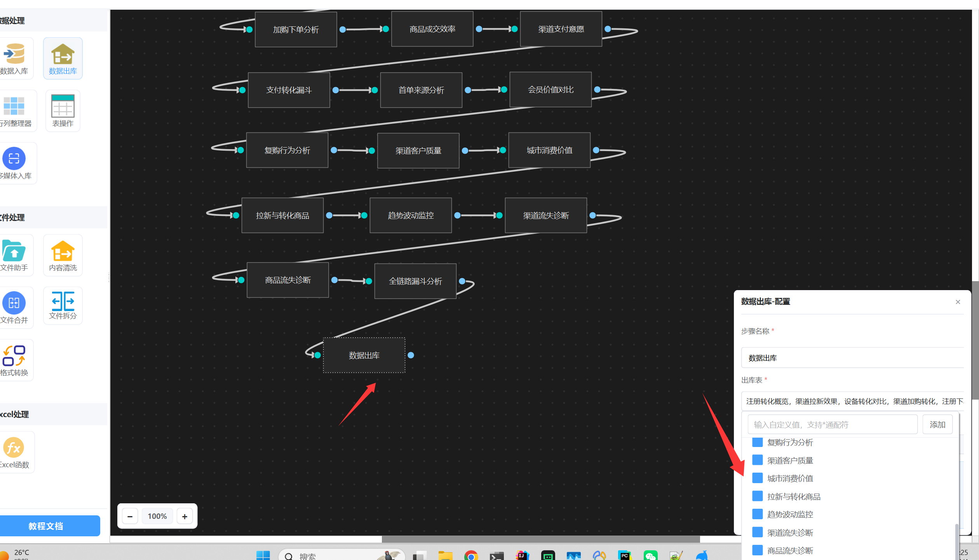Select the 文件合并 merge icon
979x560 pixels.
coord(14,303)
